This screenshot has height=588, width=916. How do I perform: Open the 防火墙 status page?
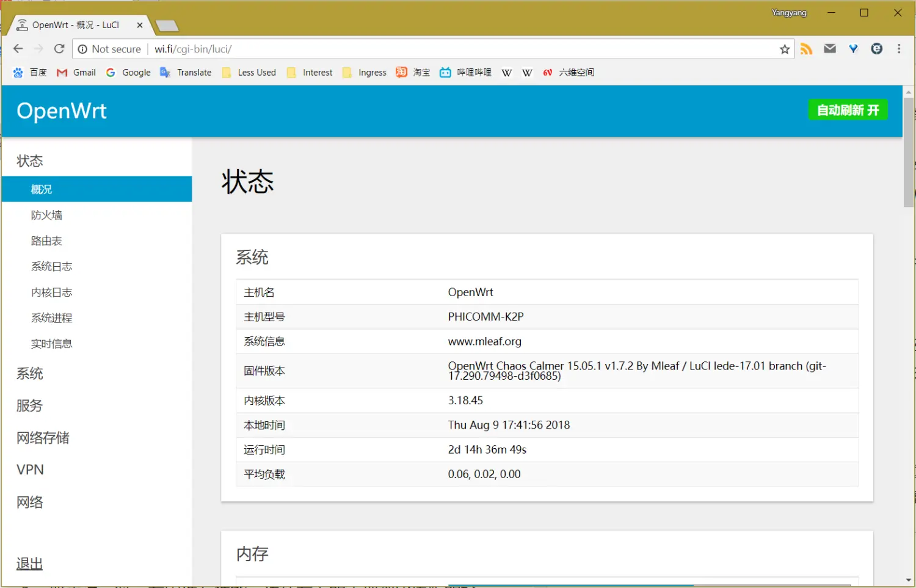[46, 215]
